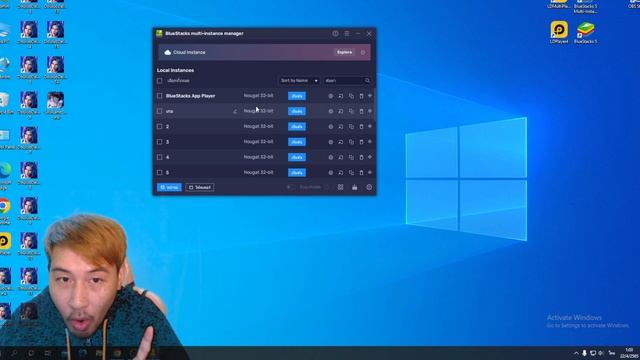Tick the checkbox in the rename-pencil row
Viewport: 640px width, 360px height.
160,111
